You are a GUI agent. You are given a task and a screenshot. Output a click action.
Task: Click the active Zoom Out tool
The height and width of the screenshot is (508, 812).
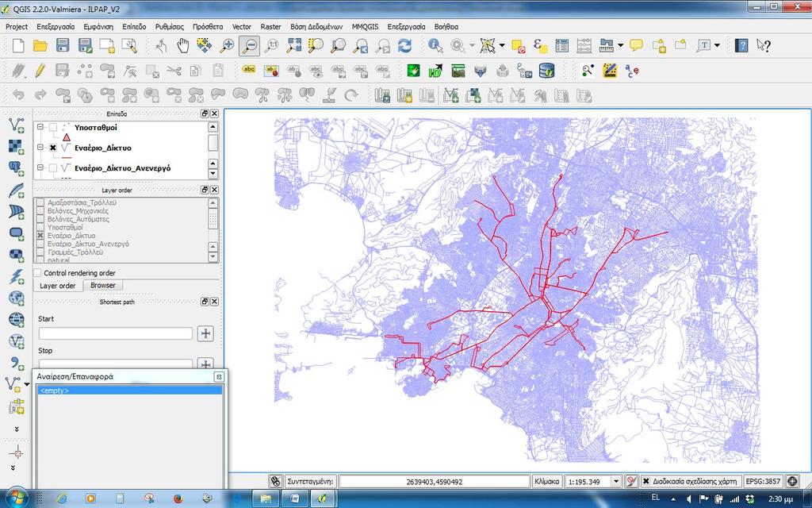coord(249,45)
